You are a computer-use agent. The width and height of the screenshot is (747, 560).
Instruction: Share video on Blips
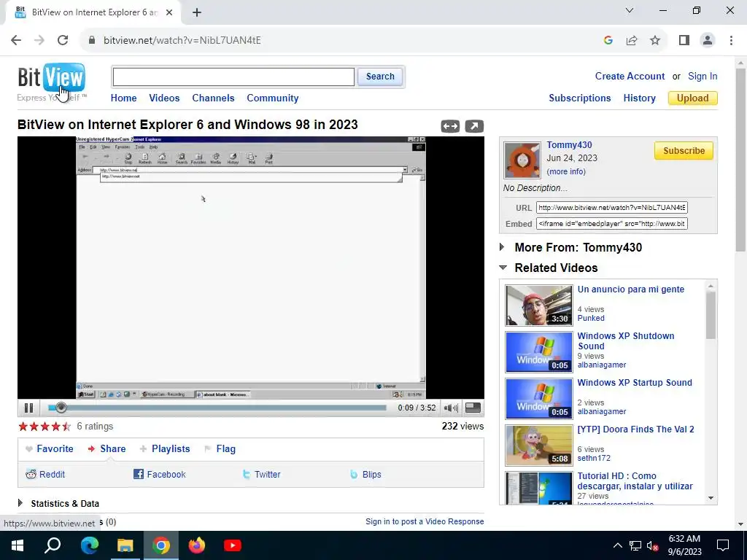click(365, 474)
